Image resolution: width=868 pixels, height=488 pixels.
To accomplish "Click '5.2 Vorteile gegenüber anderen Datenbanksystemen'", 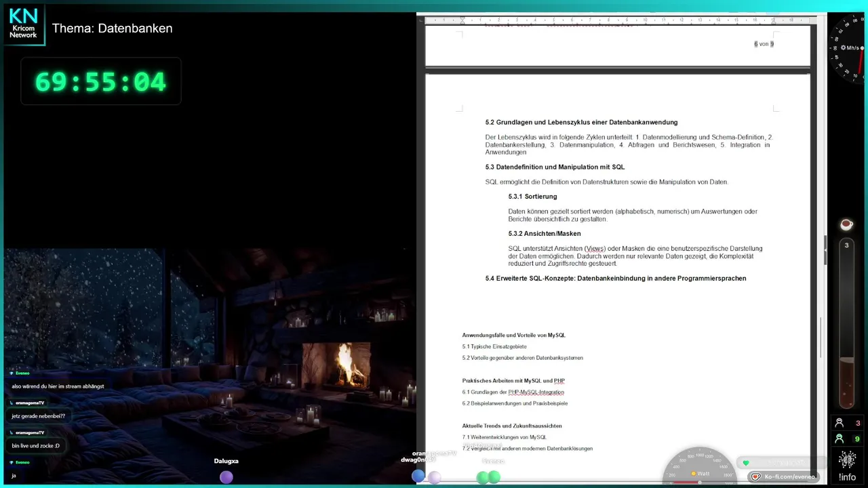I will pyautogui.click(x=522, y=358).
